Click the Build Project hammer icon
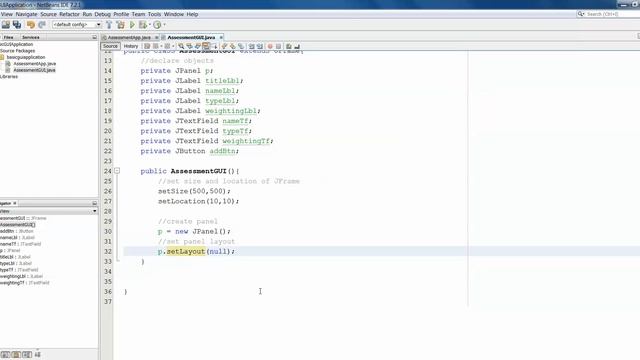The width and height of the screenshot is (640, 360). [109, 25]
